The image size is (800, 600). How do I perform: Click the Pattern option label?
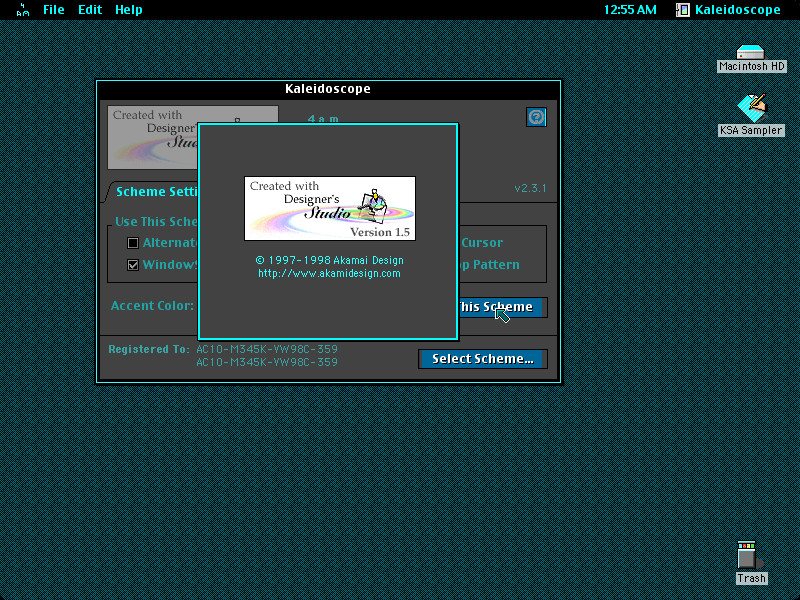(x=496, y=265)
